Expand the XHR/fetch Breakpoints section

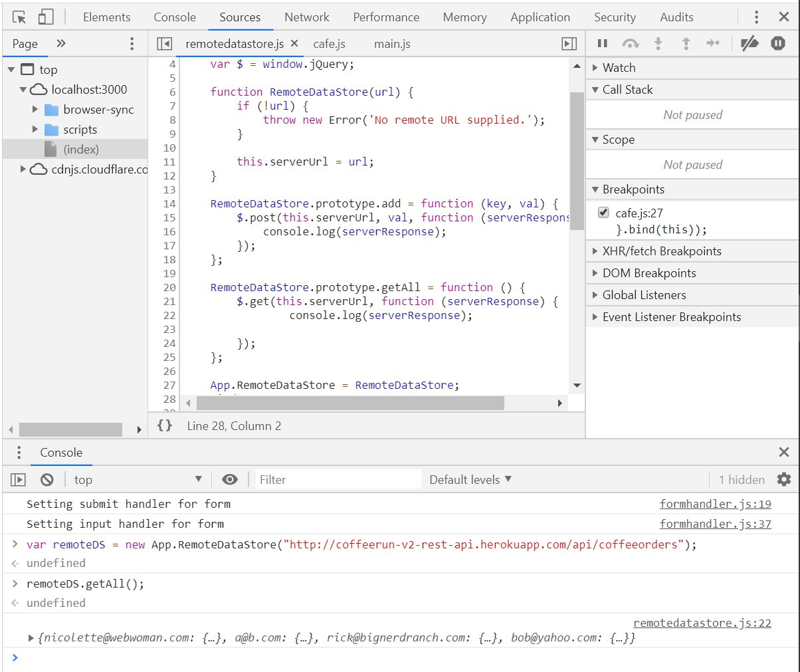point(661,251)
